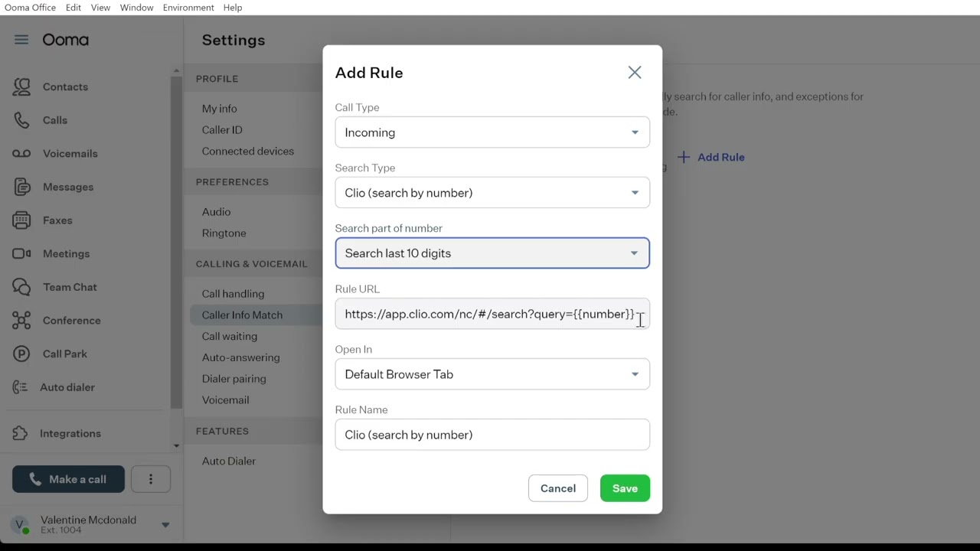Open the Search part of number dropdown
980x551 pixels.
tap(492, 253)
